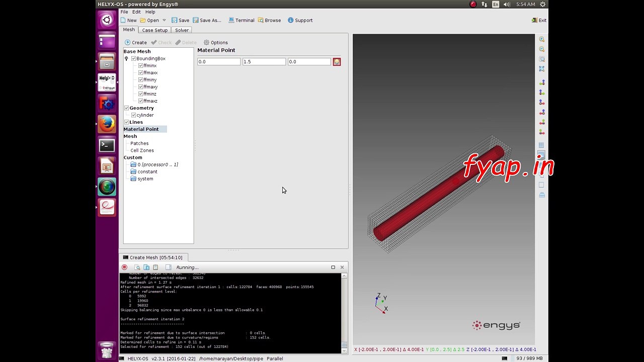644x362 pixels.
Task: Switch to the Case Setup tab
Action: [154, 30]
